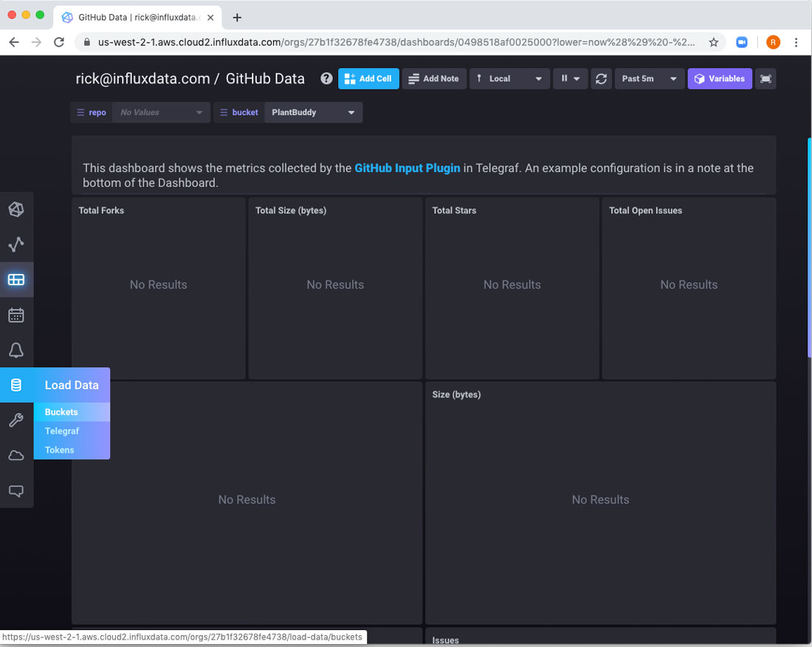Open the Settings wrench icon in sidebar
The width and height of the screenshot is (812, 647).
click(16, 420)
